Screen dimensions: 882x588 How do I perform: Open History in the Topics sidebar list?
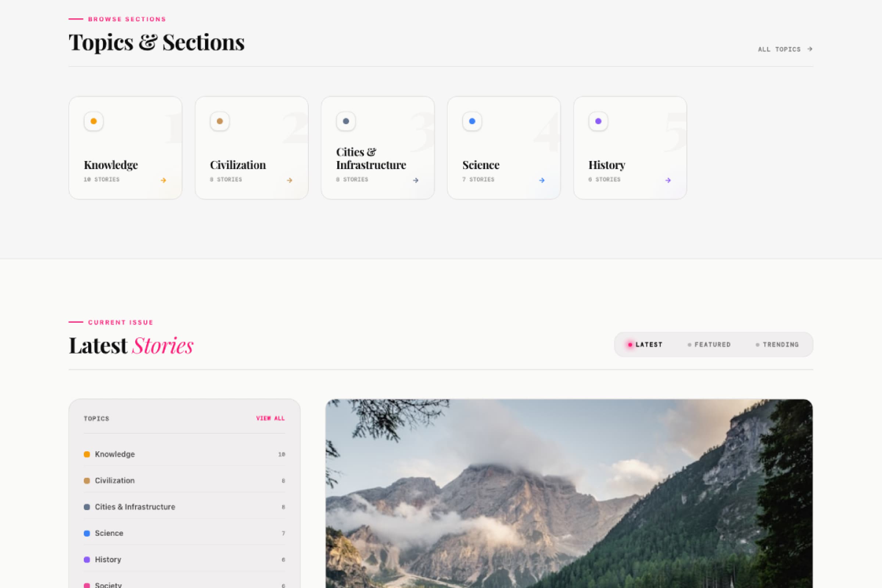click(184, 559)
